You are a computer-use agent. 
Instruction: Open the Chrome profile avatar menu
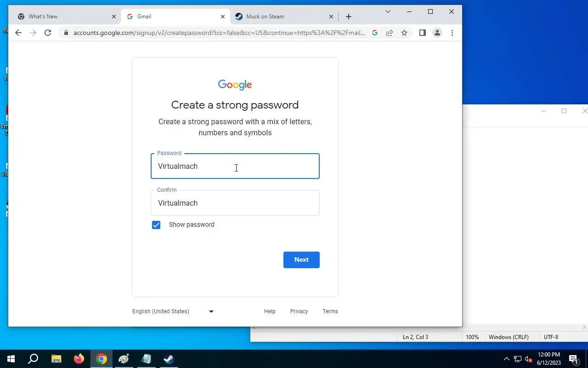point(437,33)
